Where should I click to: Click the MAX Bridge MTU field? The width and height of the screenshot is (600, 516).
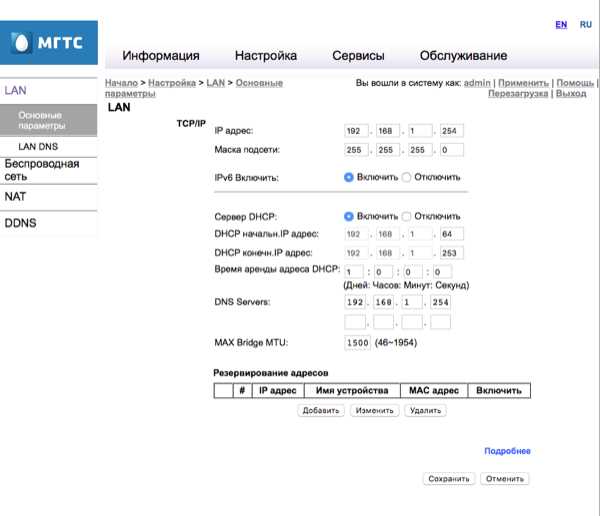point(357,343)
